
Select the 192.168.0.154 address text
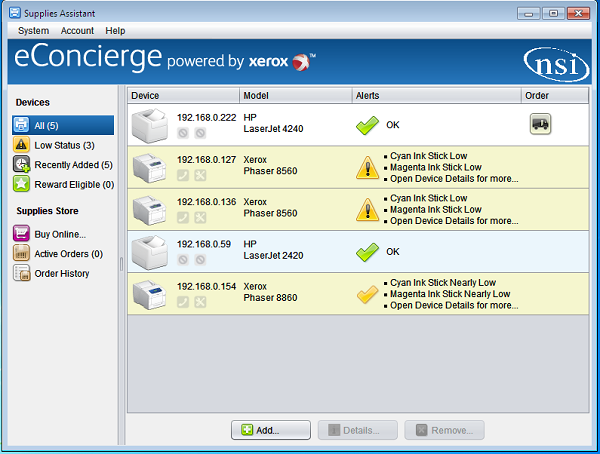207,286
